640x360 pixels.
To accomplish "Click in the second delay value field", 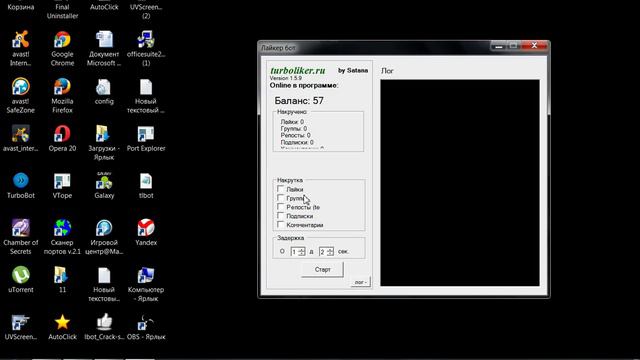I will tap(323, 252).
